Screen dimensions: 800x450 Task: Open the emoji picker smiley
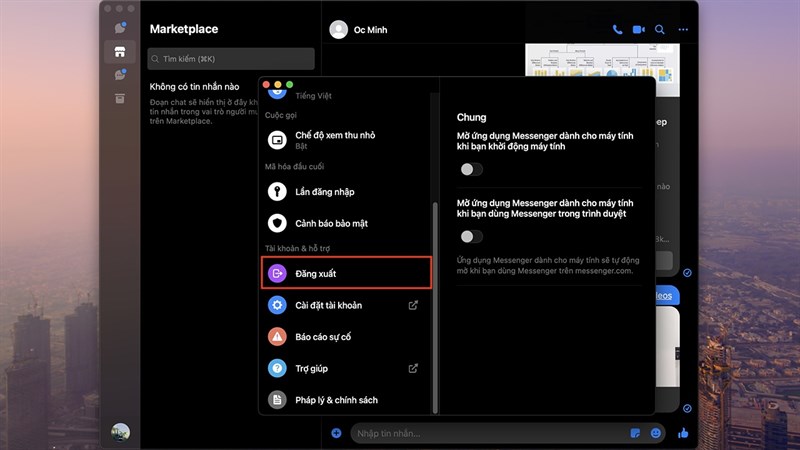click(x=656, y=433)
